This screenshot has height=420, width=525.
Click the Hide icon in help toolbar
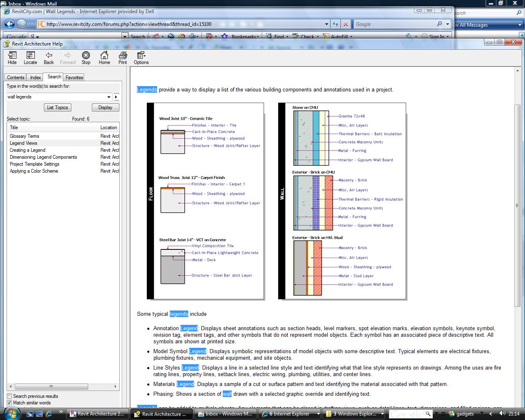12,57
